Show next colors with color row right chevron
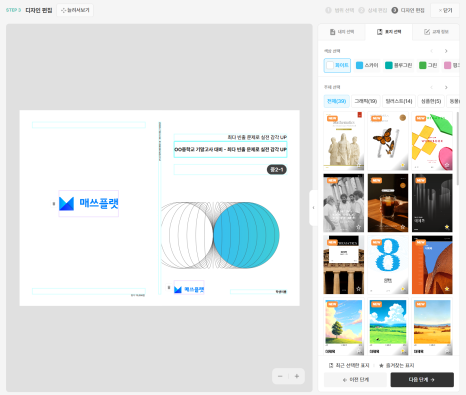466x395 pixels. click(x=446, y=51)
